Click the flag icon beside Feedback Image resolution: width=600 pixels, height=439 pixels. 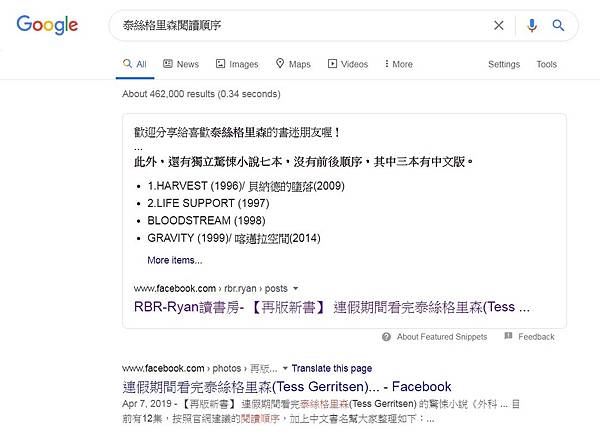pyautogui.click(x=508, y=336)
